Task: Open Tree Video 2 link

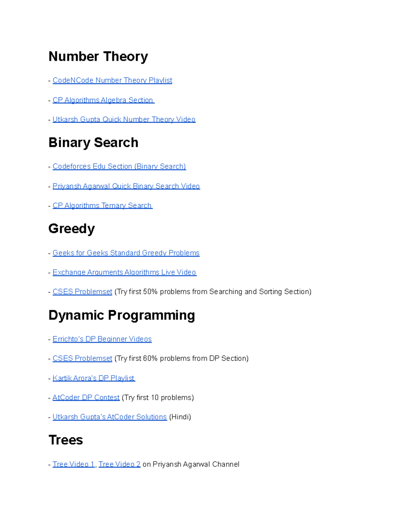Action: pos(119,464)
